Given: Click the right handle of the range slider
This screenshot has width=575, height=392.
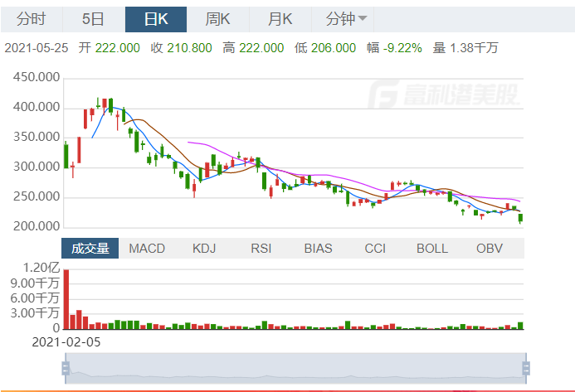Looking at the screenshot, I should pyautogui.click(x=525, y=368).
